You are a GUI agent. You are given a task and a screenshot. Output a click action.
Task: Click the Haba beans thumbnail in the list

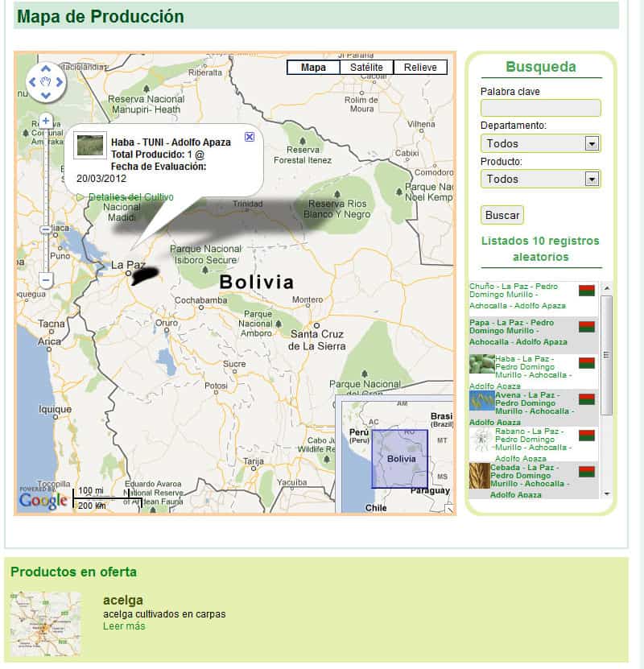482,364
